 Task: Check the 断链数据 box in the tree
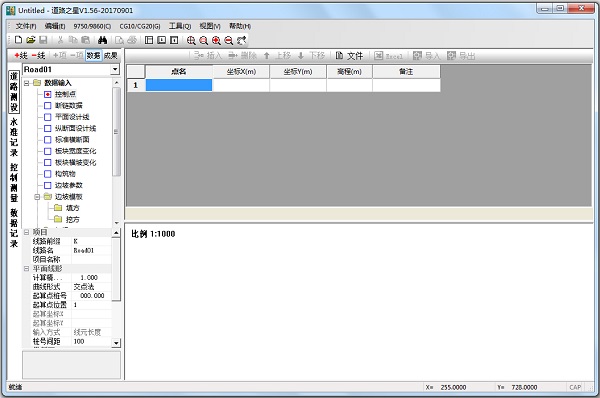(x=48, y=106)
